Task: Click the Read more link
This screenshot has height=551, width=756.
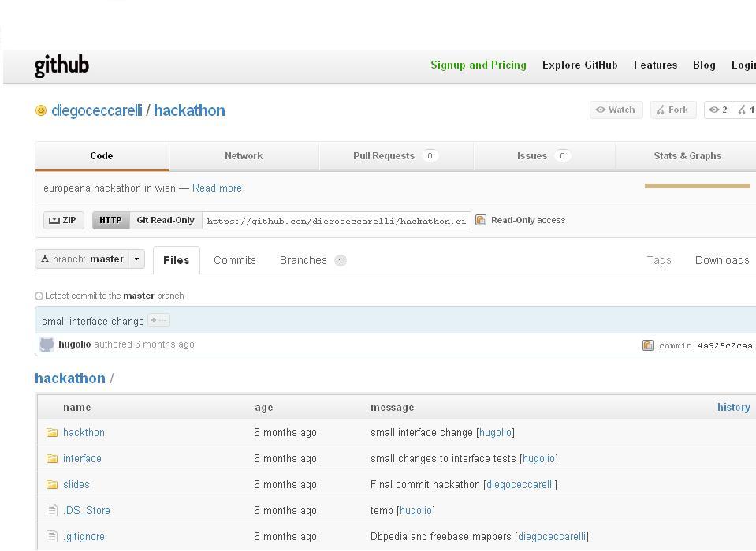Action: (x=217, y=188)
